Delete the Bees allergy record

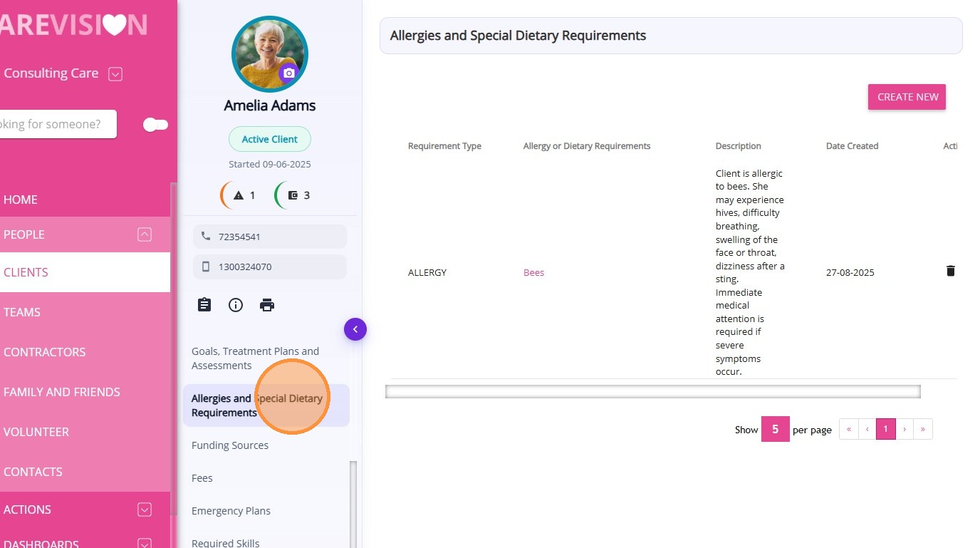pos(950,271)
